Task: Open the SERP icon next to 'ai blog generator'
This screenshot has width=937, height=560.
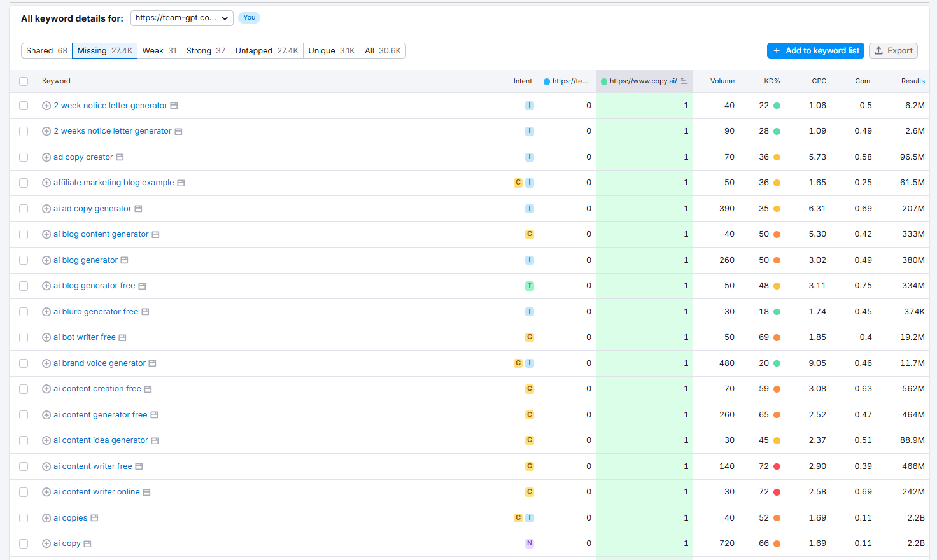Action: (x=124, y=260)
